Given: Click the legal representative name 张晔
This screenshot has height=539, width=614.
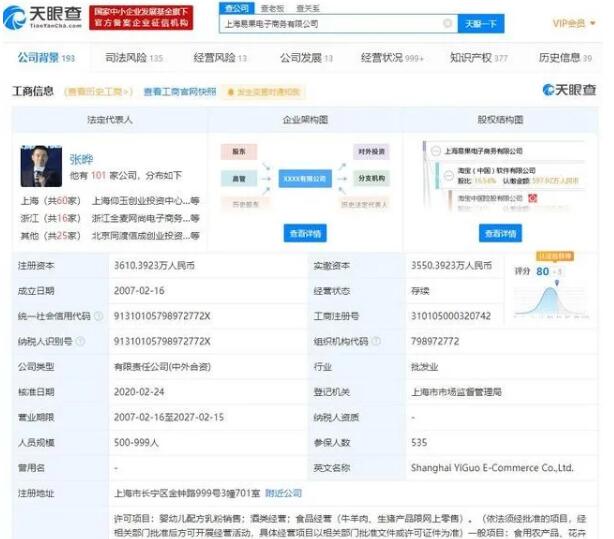Looking at the screenshot, I should [x=81, y=159].
